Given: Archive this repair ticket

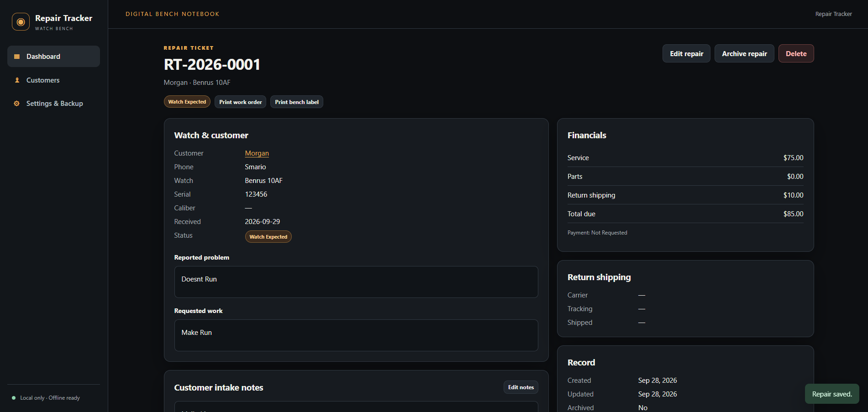Looking at the screenshot, I should (x=744, y=53).
